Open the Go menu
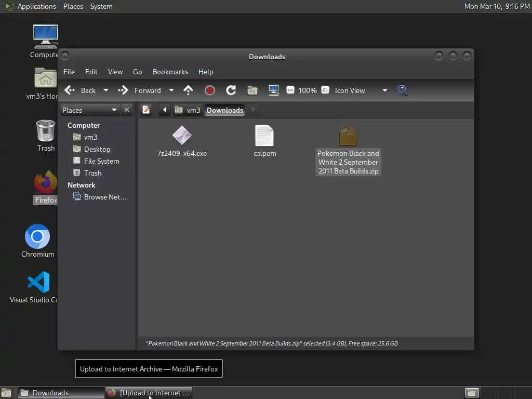The image size is (532, 399). (137, 72)
